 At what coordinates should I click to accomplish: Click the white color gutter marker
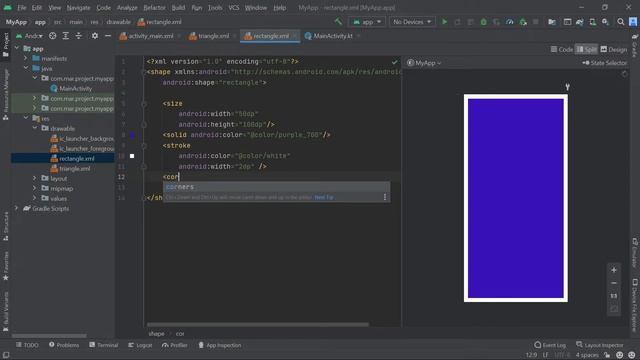[132, 156]
